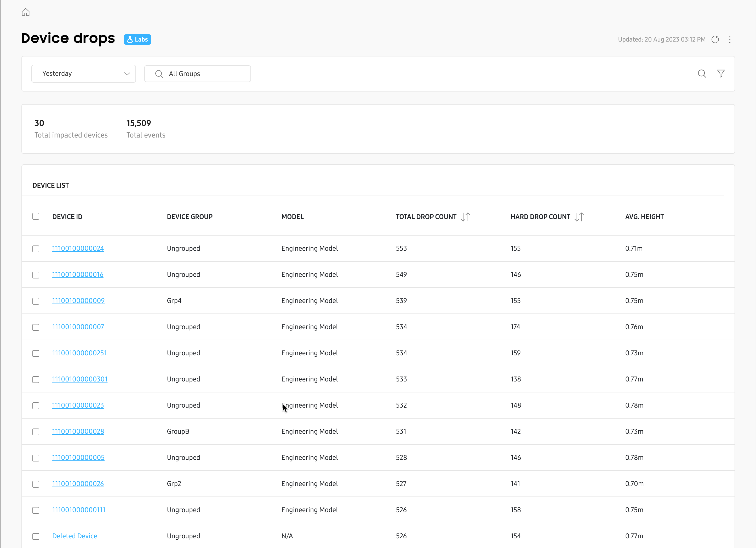Click the Labs badge
This screenshot has height=548, width=756.
(137, 39)
